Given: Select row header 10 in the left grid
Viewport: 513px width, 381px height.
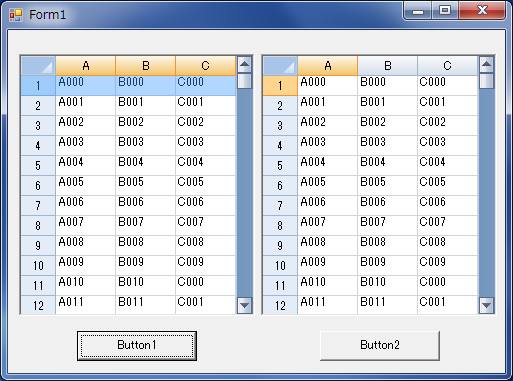Looking at the screenshot, I should point(38,266).
